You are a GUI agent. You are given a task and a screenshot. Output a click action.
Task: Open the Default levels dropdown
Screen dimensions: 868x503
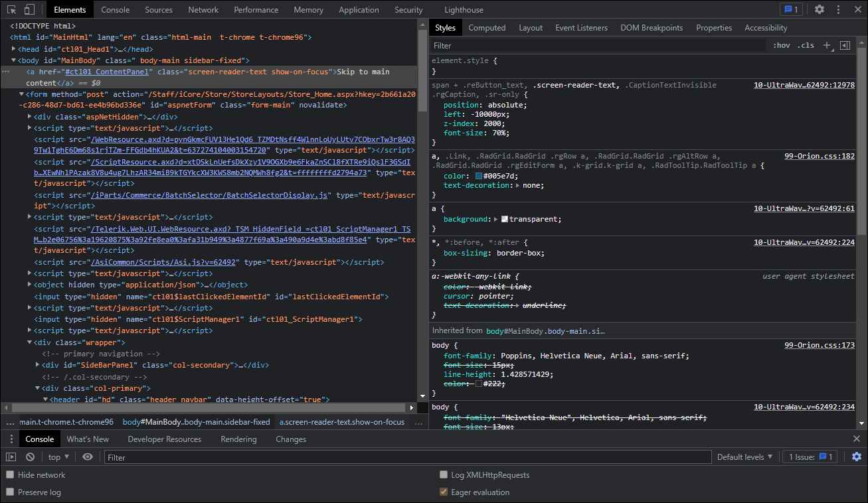tap(744, 457)
